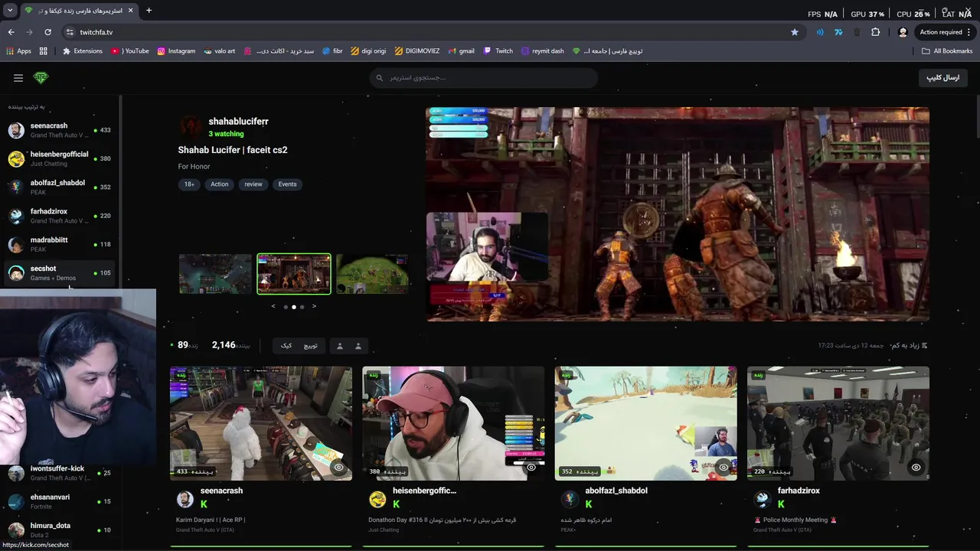Click the heisenbergoffic... card avatar
This screenshot has width=980, height=551.
pos(377,500)
